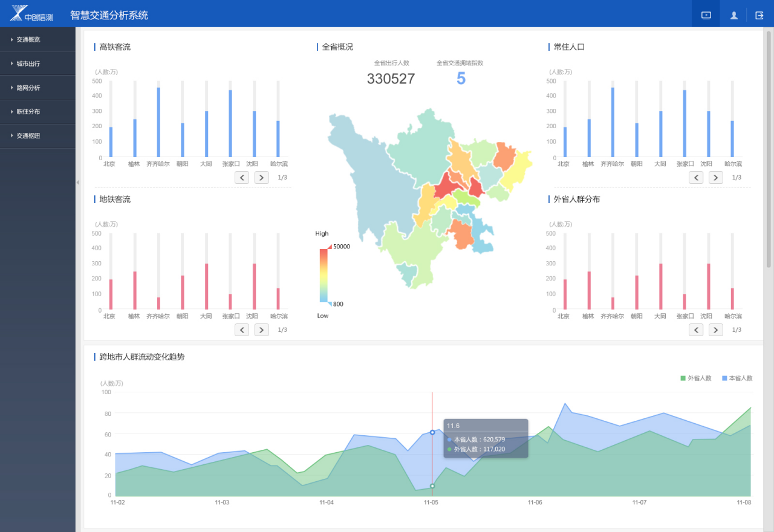The width and height of the screenshot is (774, 532).
Task: Go to previous page of 高铁客流 chart
Action: click(242, 177)
